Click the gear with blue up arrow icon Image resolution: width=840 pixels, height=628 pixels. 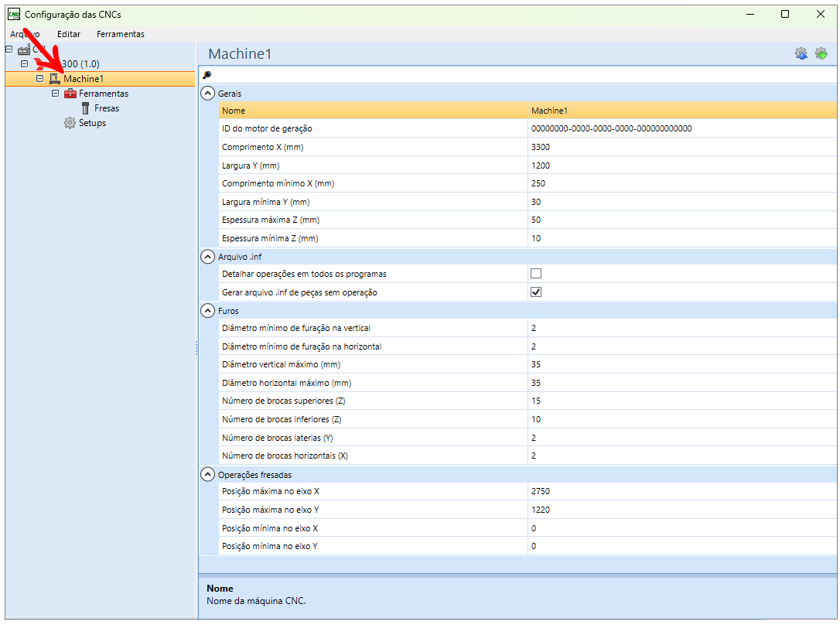point(801,53)
